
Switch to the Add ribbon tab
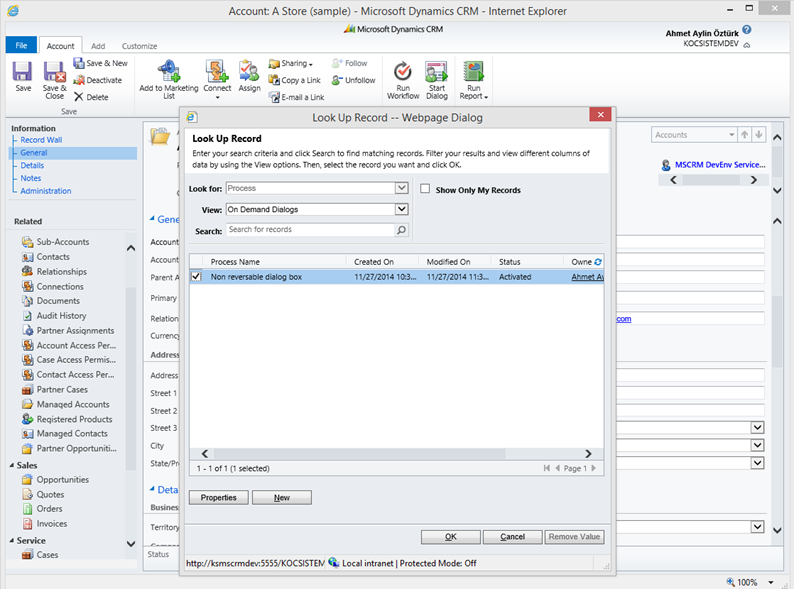[98, 46]
